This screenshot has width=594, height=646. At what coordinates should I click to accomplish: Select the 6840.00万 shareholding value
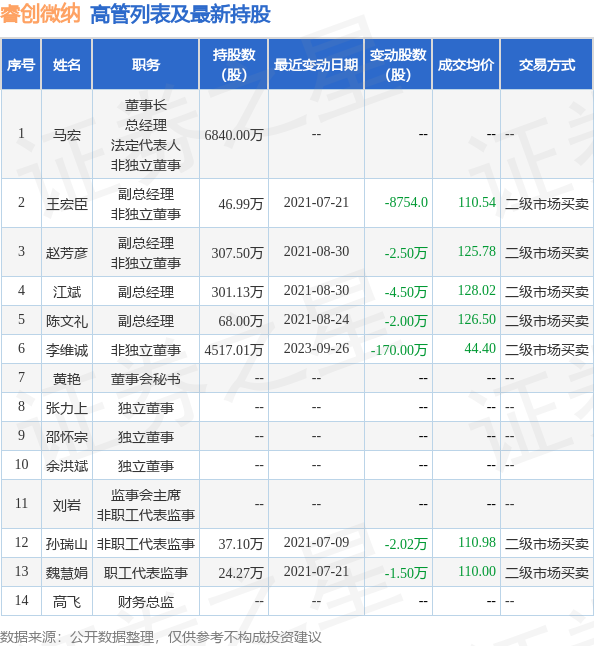pyautogui.click(x=234, y=135)
